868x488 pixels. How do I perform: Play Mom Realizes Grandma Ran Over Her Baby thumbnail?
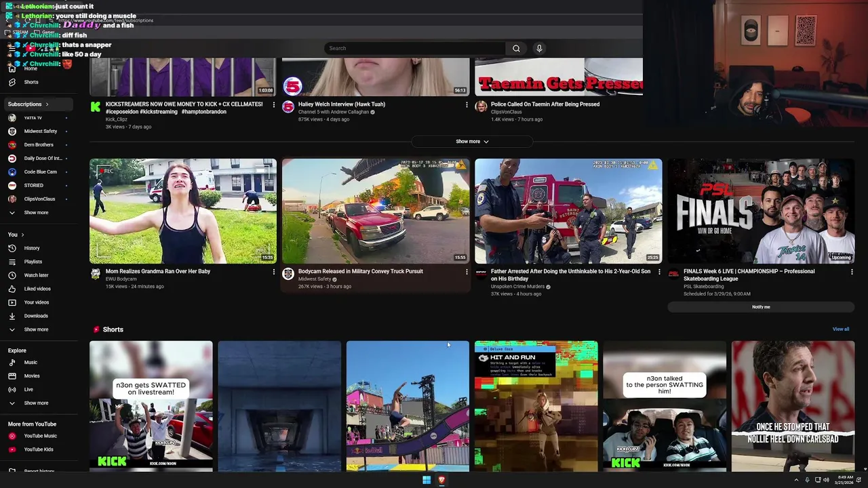pos(183,211)
